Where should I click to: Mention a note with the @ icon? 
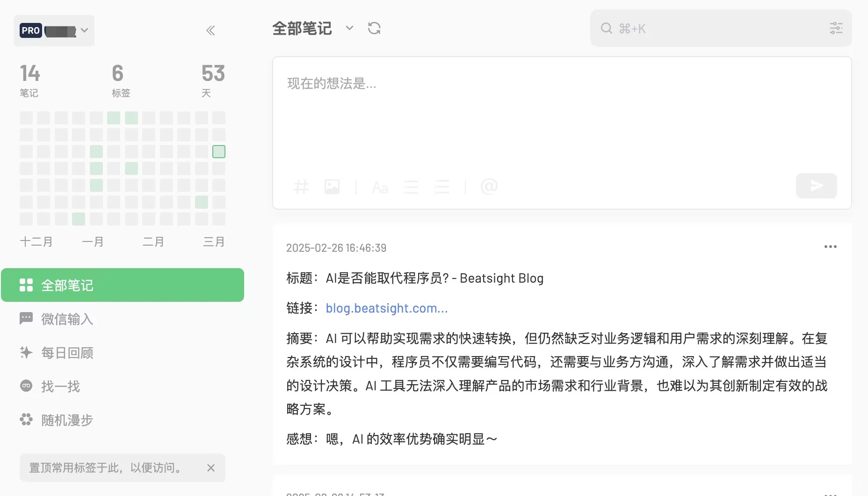[489, 187]
